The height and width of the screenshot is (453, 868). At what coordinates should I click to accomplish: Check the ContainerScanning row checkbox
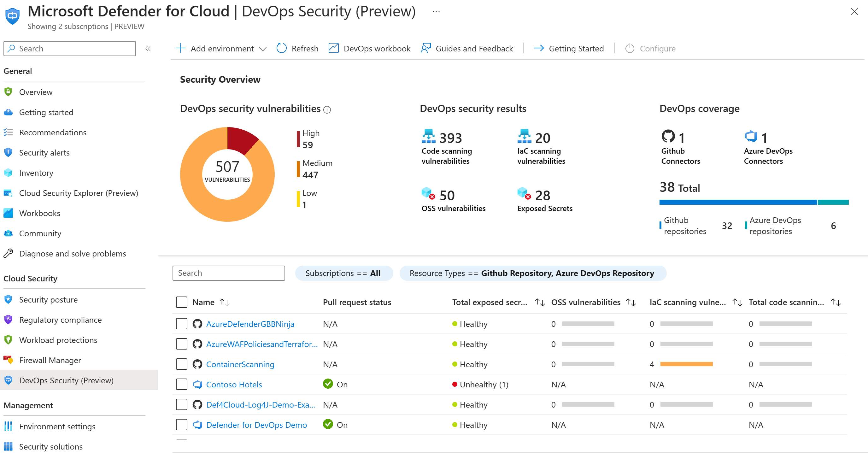point(181,364)
